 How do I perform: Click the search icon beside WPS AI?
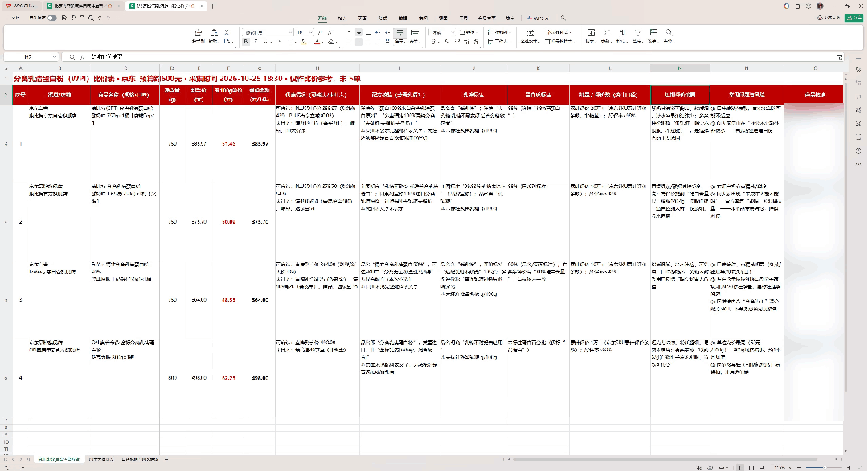563,18
